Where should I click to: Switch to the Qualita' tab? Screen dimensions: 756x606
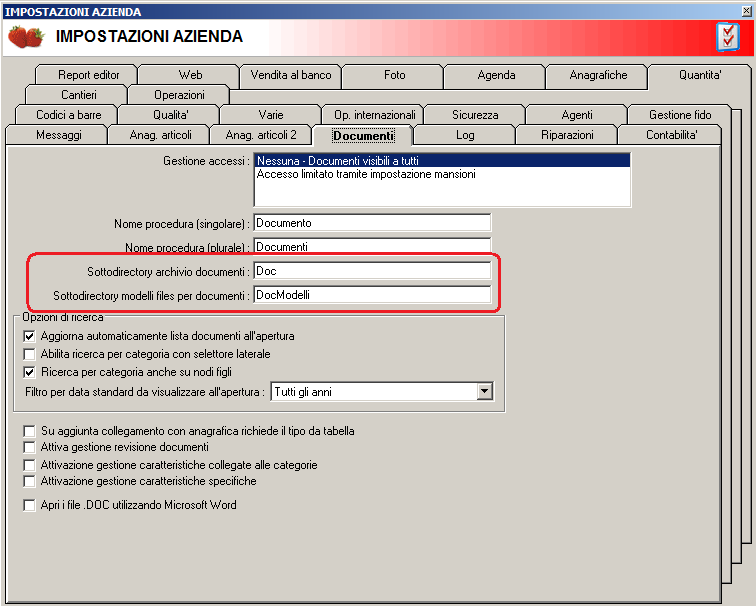(170, 115)
